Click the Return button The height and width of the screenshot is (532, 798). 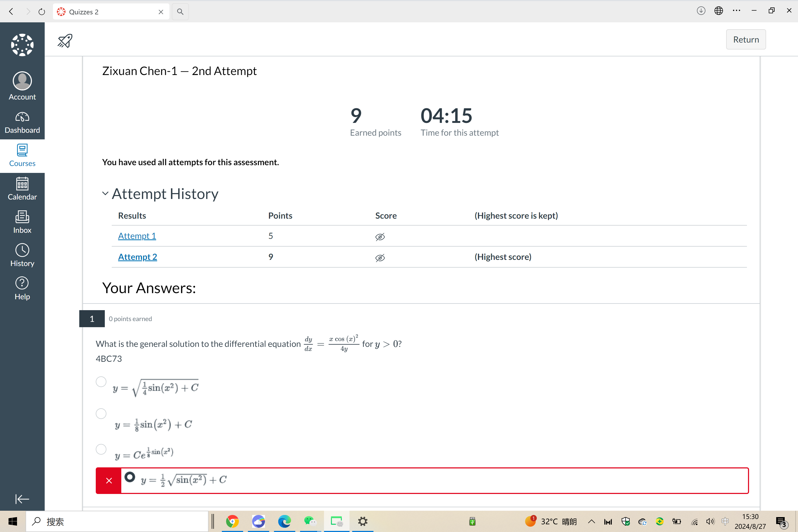[746, 39]
